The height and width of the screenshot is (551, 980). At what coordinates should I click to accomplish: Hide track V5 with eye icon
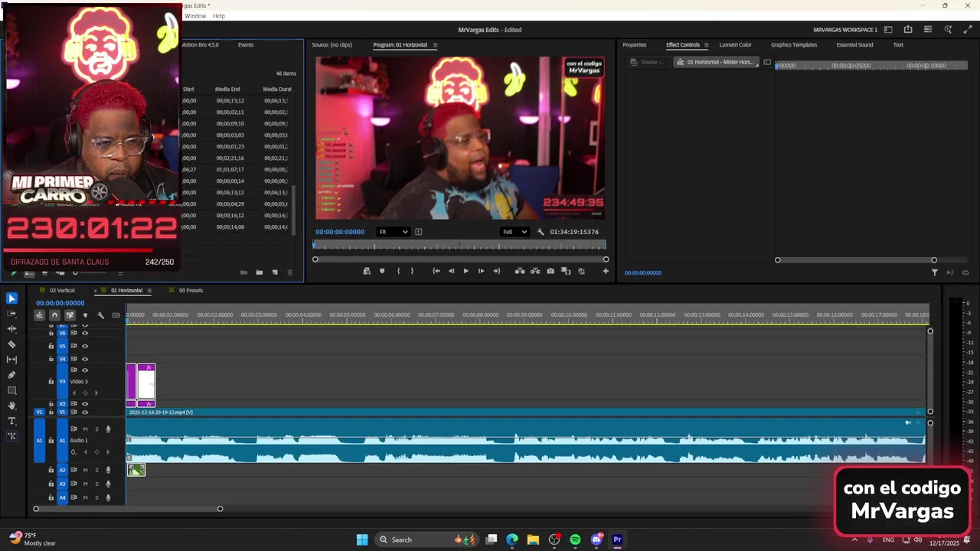coord(85,346)
